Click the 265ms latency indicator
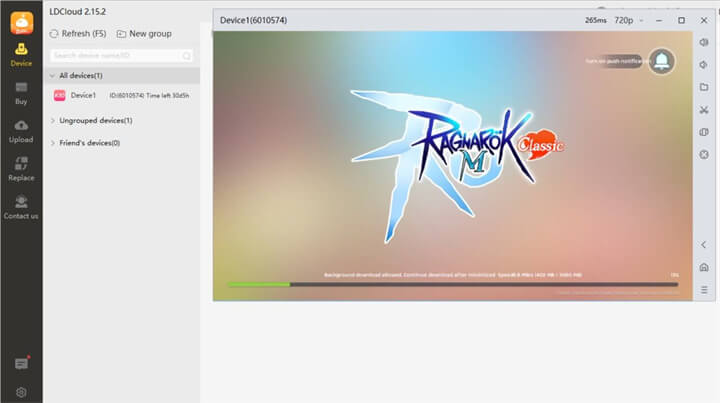Image resolution: width=720 pixels, height=403 pixels. (x=596, y=20)
